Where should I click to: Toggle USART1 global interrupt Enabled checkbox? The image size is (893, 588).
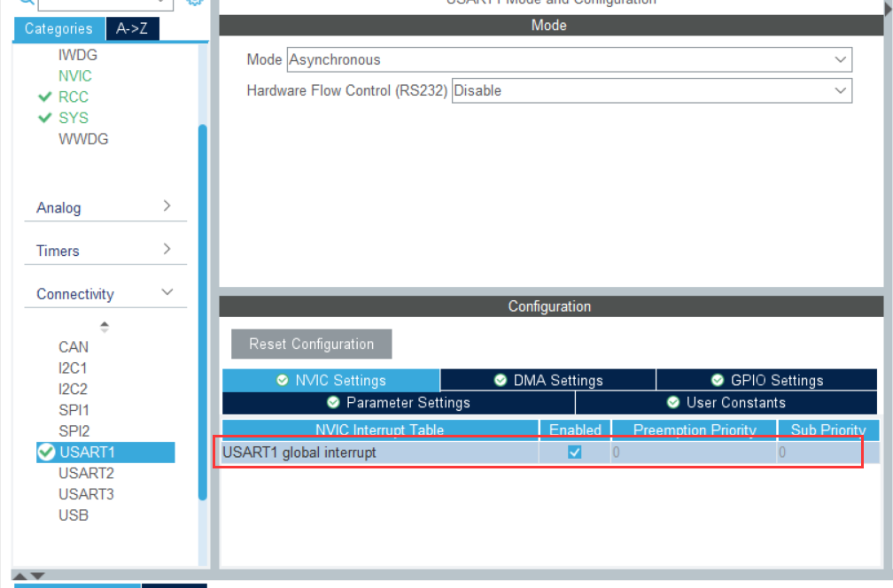coord(575,452)
